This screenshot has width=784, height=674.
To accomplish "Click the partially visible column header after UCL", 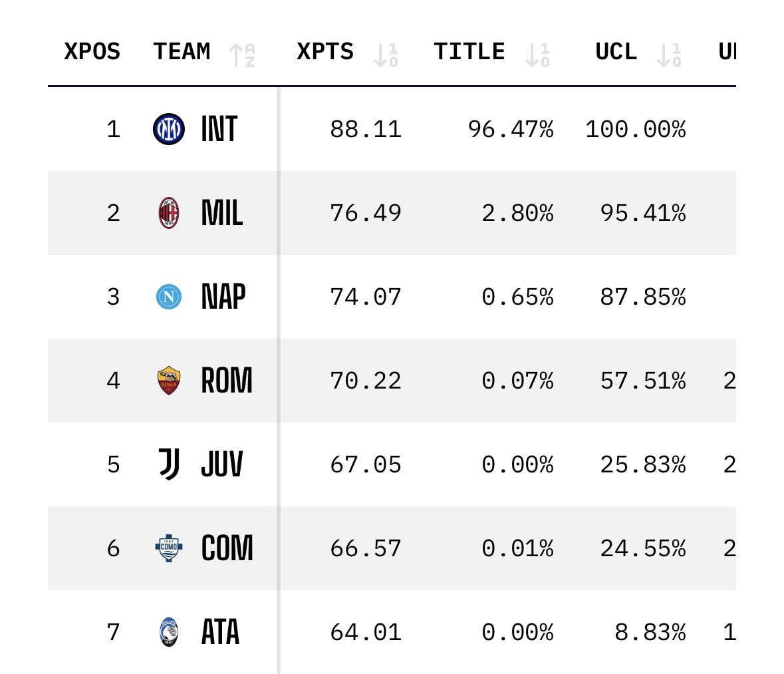I will tap(726, 51).
